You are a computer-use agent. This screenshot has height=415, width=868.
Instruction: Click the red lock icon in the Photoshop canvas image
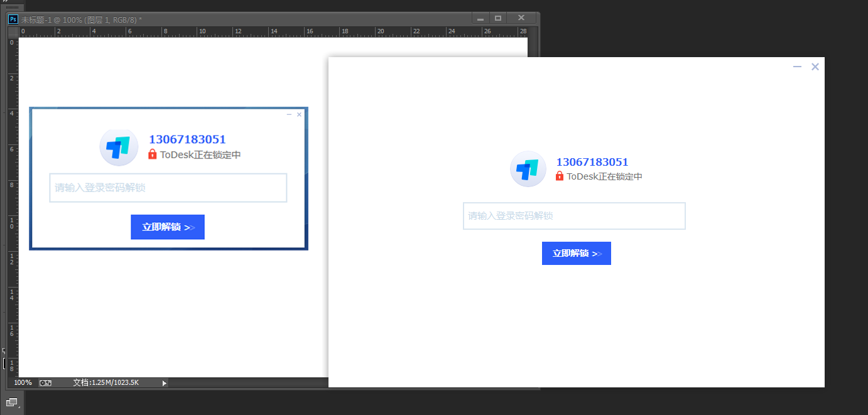152,154
